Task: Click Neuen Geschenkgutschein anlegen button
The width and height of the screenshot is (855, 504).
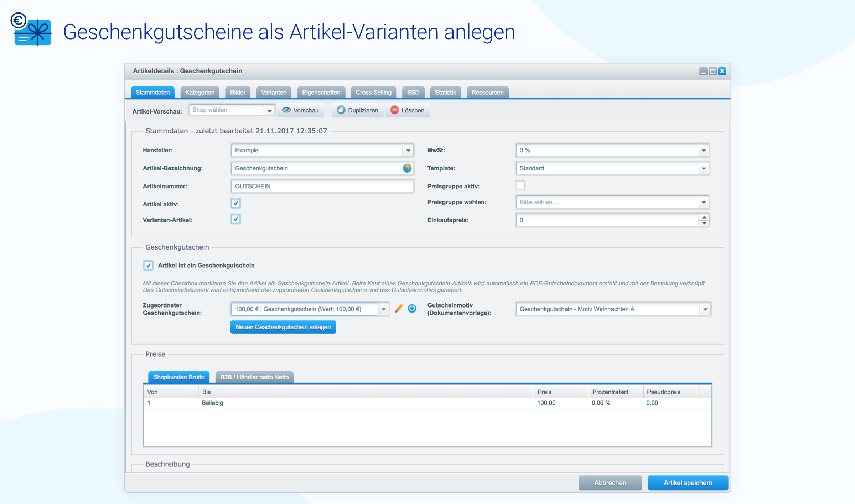Action: [283, 327]
